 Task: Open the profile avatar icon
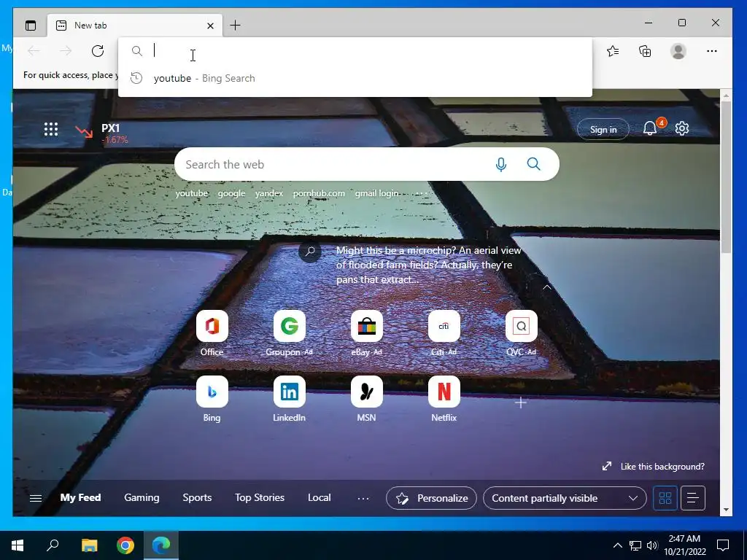(x=678, y=51)
